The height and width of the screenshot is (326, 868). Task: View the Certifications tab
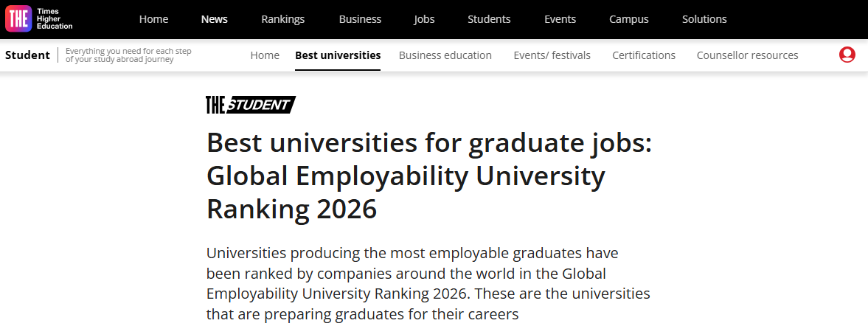644,55
